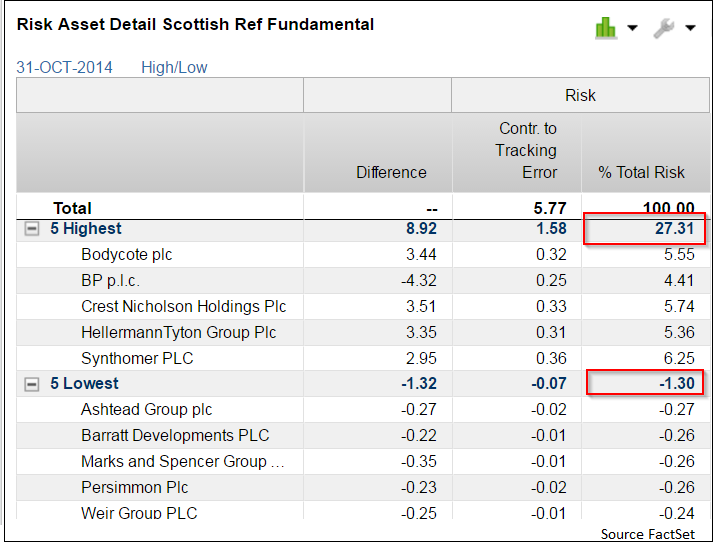Collapse the 5 Highest group
713x543 pixels.
31,229
